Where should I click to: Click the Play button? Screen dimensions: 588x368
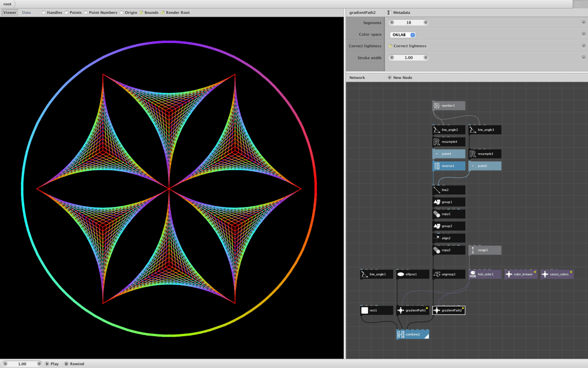click(x=52, y=363)
